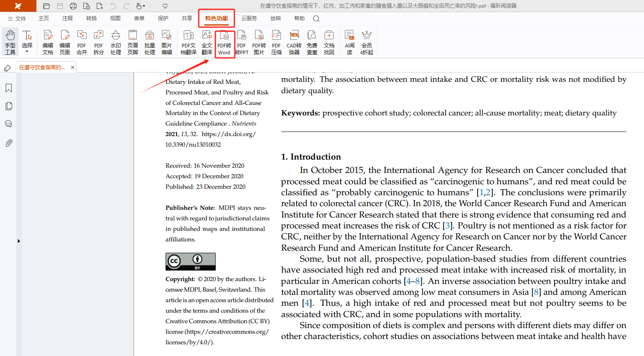Click the PDF压缩 compress icon

pyautogui.click(x=276, y=43)
